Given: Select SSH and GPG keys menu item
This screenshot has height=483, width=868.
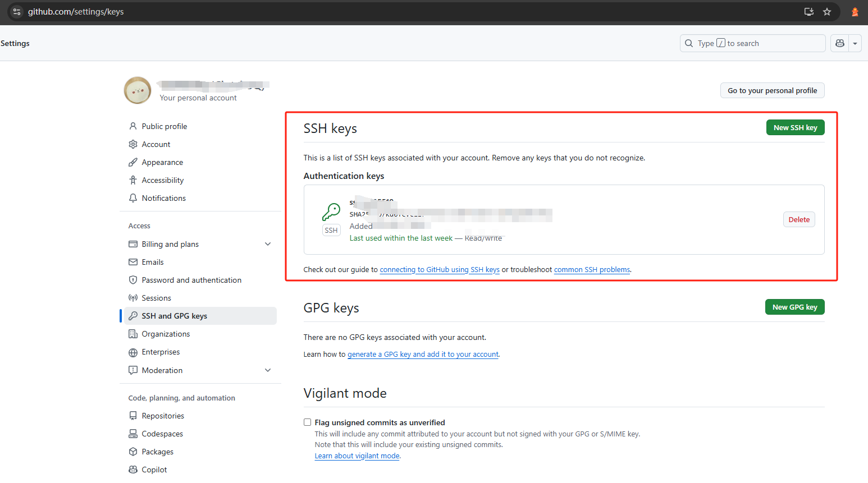Looking at the screenshot, I should pos(199,316).
